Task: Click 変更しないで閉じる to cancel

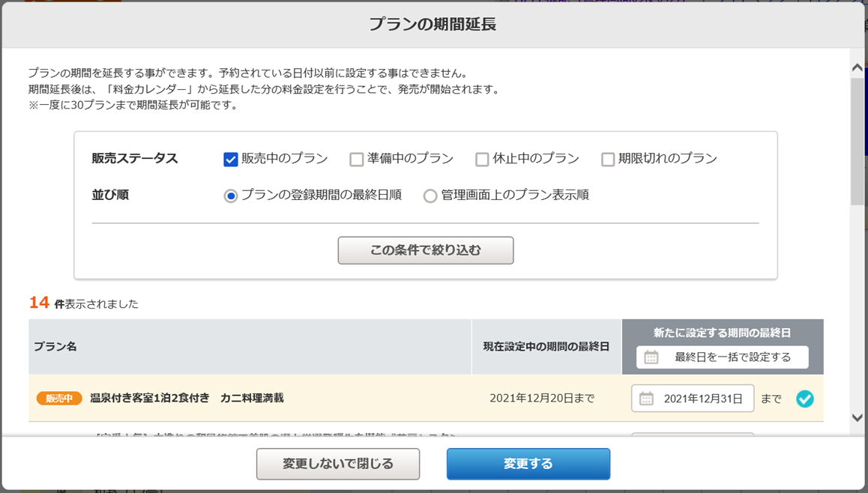Action: [337, 464]
